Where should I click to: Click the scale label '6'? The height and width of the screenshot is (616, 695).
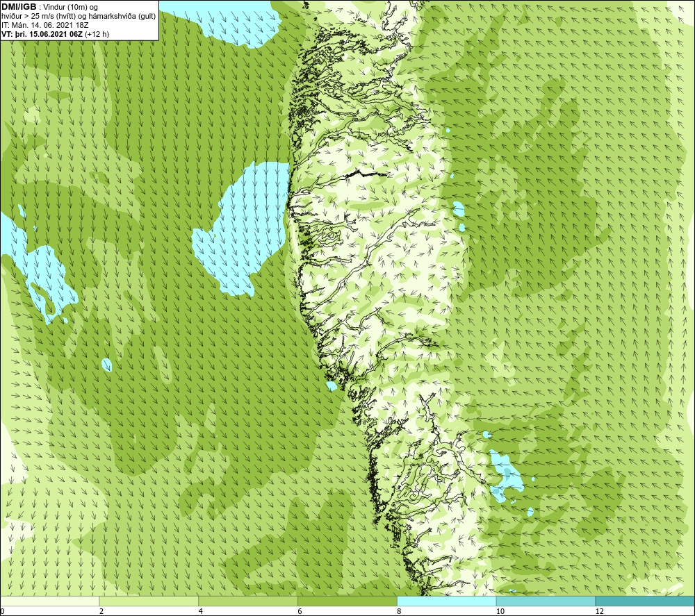point(300,611)
